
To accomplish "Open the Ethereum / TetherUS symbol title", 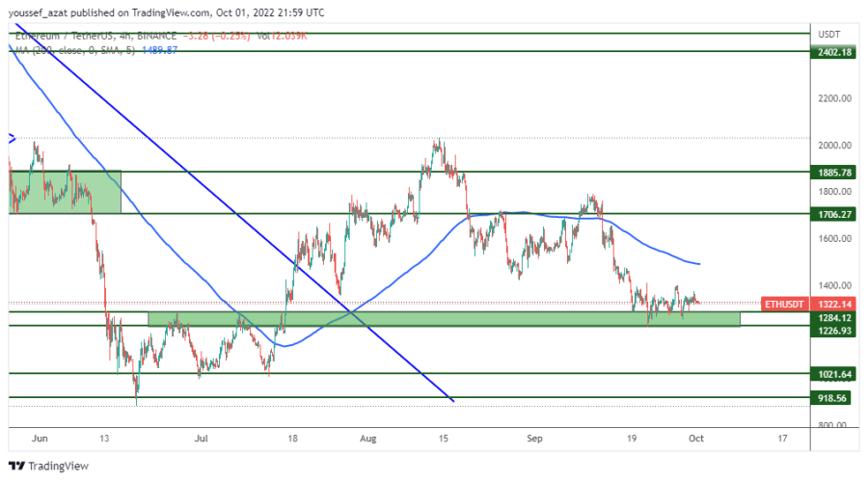I will [68, 36].
